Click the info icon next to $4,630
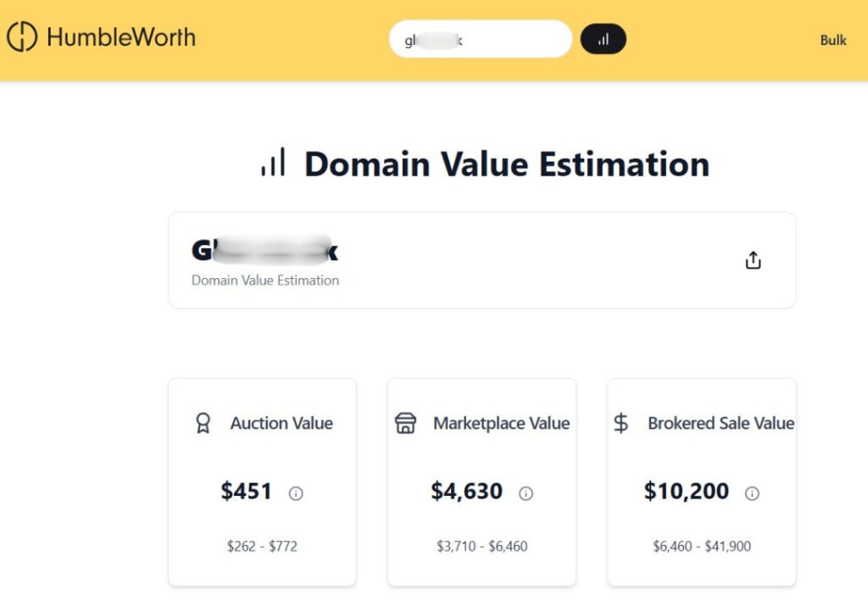This screenshot has width=868, height=606. tap(526, 493)
